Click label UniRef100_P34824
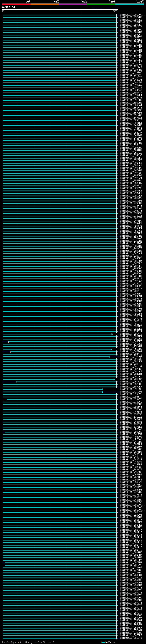 click(x=131, y=331)
